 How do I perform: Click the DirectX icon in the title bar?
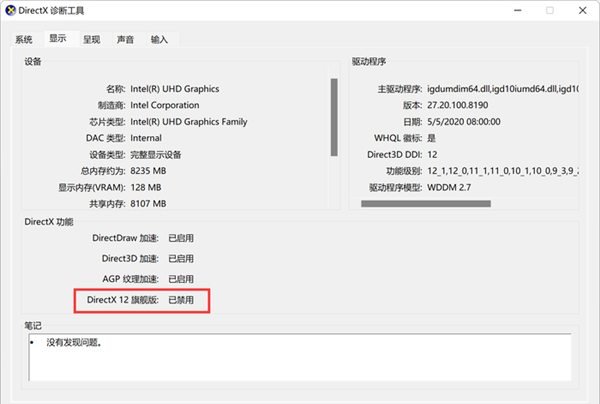point(10,10)
